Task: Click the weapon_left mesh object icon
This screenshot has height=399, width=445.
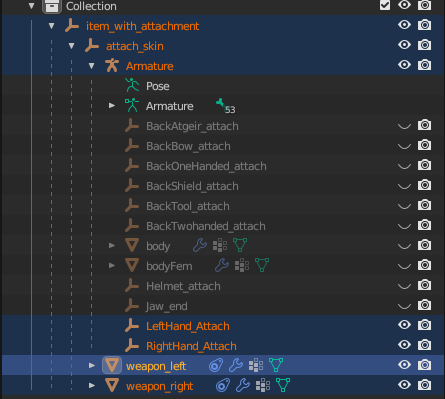Action: tap(112, 365)
